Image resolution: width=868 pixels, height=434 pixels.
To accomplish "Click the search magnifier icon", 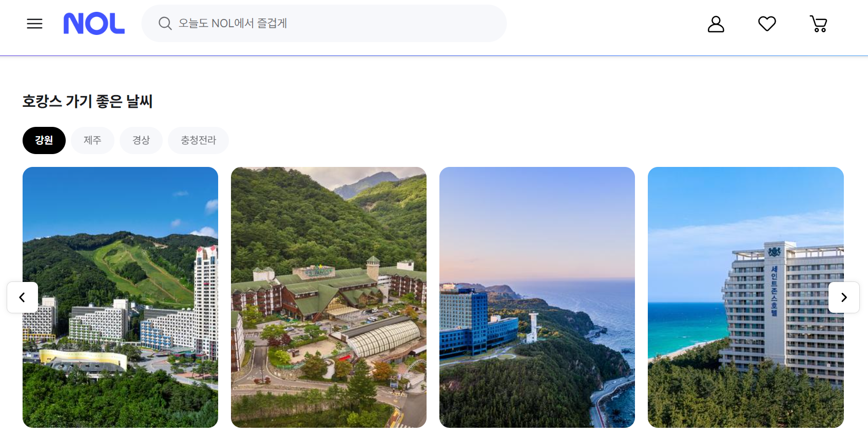I will pyautogui.click(x=165, y=24).
